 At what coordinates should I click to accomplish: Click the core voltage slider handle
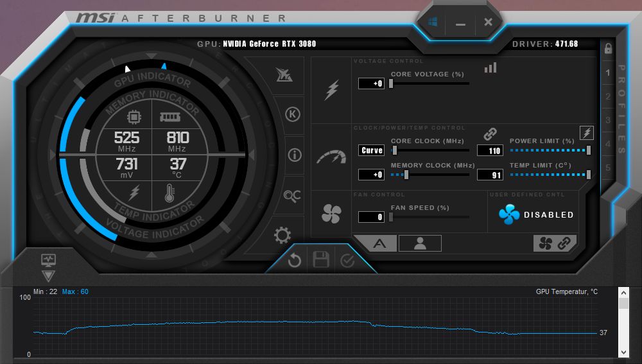click(391, 83)
